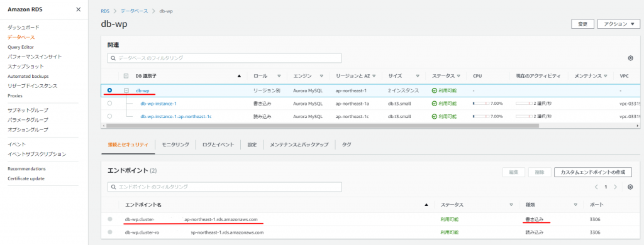Open Query Editor in the sidebar
This screenshot has height=245, width=644.
coord(21,47)
